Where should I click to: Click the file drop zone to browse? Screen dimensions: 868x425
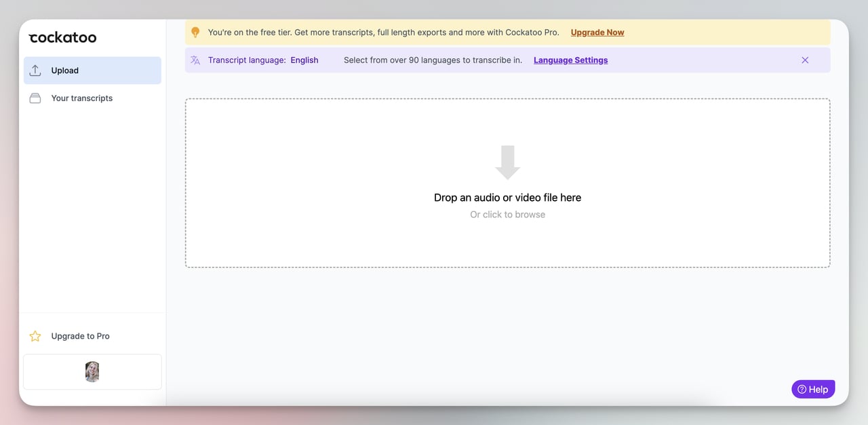pos(507,183)
